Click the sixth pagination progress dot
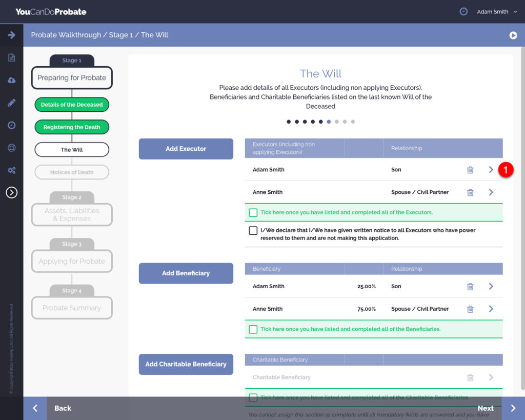Screen dimensions: 525x420 pos(329,122)
